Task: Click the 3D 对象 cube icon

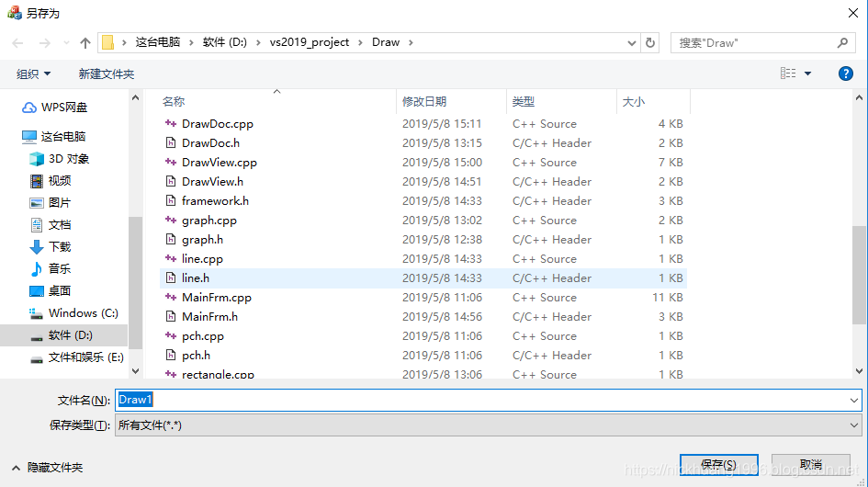Action: point(37,159)
